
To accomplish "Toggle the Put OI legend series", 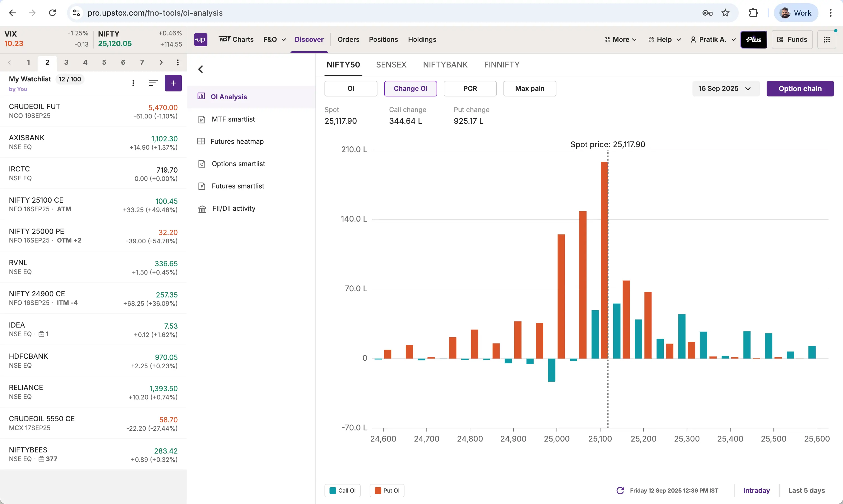I will tap(387, 490).
